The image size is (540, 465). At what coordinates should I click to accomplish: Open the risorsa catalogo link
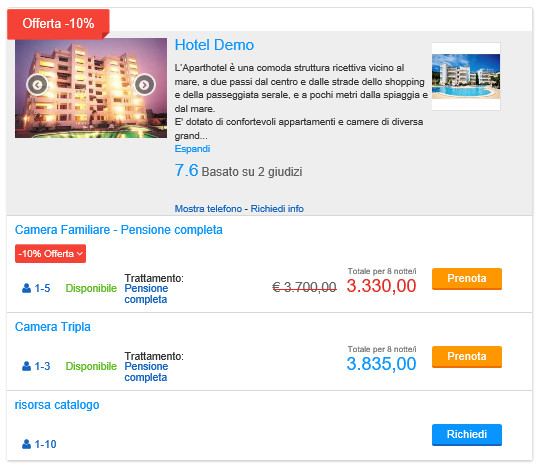pyautogui.click(x=57, y=405)
